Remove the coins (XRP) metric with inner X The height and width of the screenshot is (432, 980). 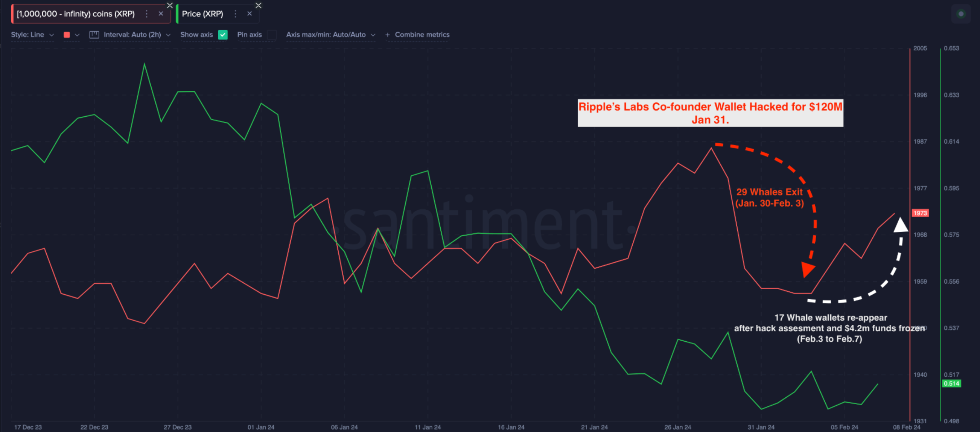[x=161, y=14]
